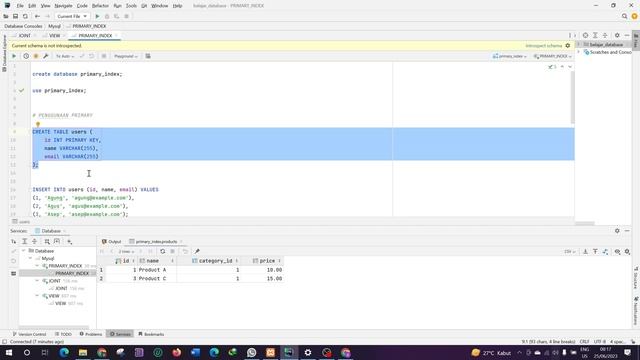Image resolution: width=640 pixels, height=360 pixels.
Task: Switch to the JOINT editor tab
Action: [x=24, y=36]
